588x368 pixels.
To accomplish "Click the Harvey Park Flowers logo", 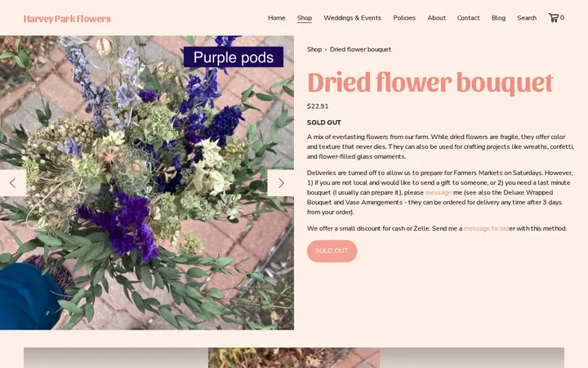I will click(x=67, y=18).
